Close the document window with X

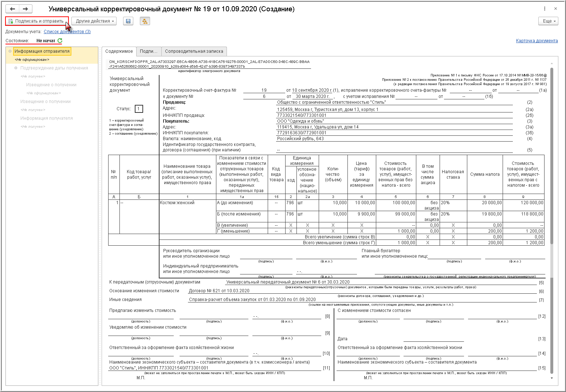point(555,9)
